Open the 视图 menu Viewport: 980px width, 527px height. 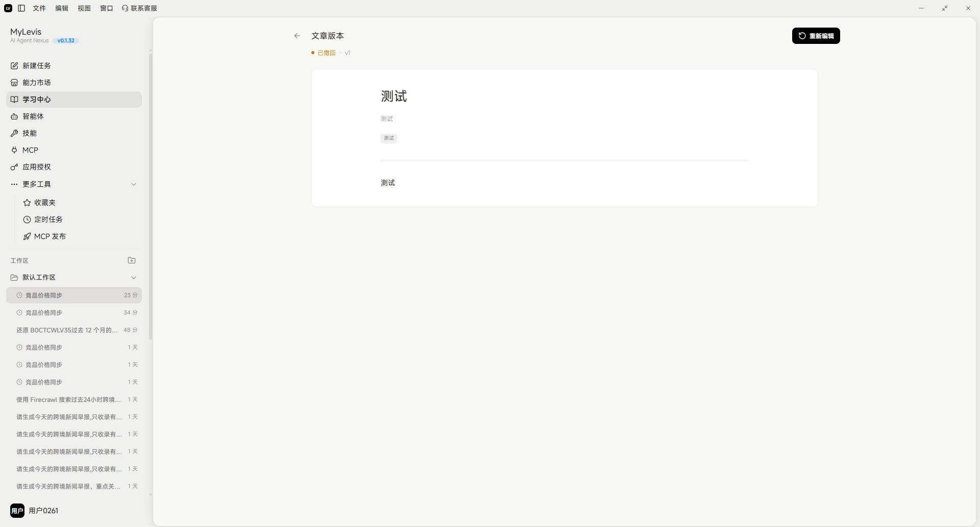coord(84,8)
